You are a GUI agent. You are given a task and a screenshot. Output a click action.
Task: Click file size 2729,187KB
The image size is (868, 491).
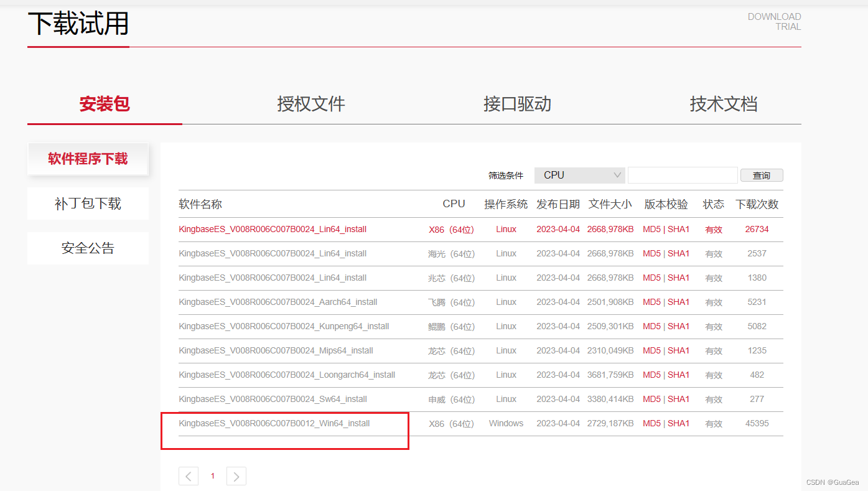(610, 423)
